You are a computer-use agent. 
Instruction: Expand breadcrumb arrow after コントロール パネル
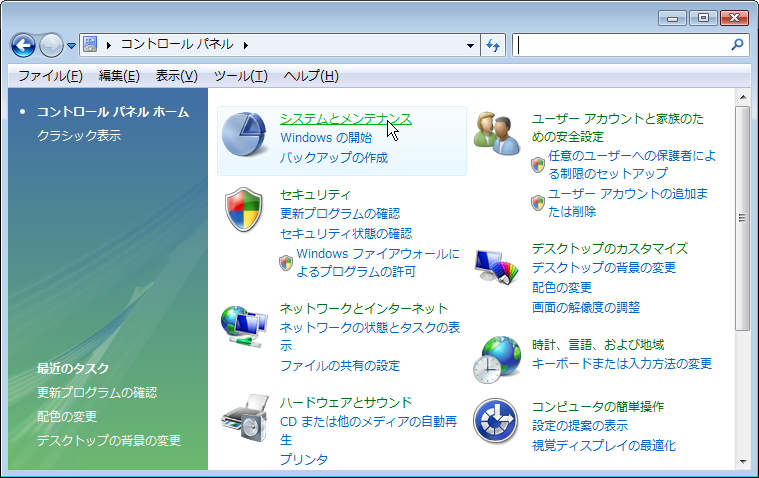(x=246, y=45)
